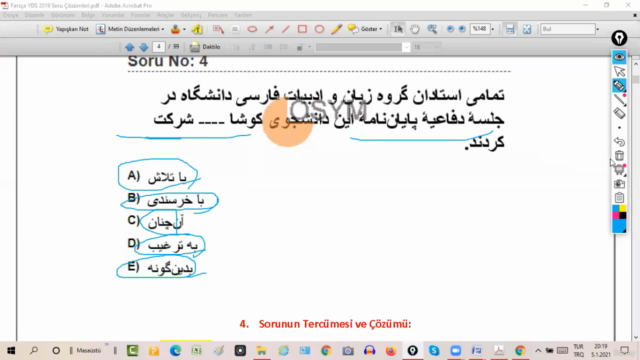The image size is (640, 360).
Task: Select the red oval drawing tool
Action: click(319, 29)
